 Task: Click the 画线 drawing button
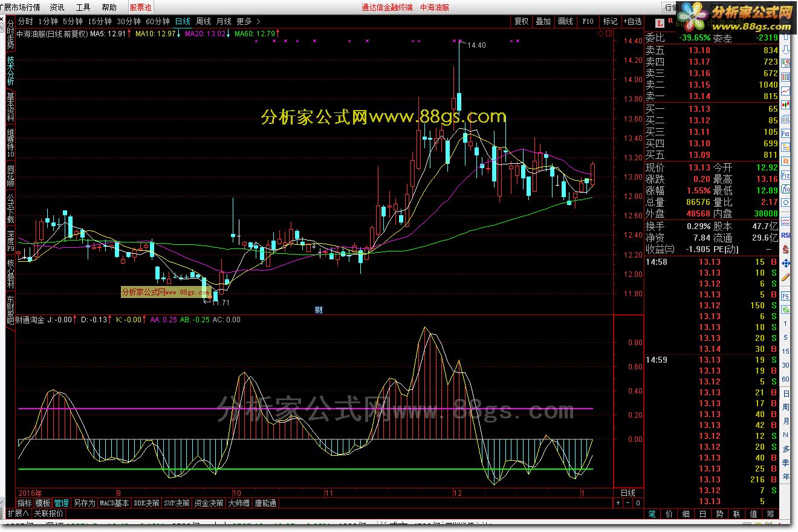[565, 21]
